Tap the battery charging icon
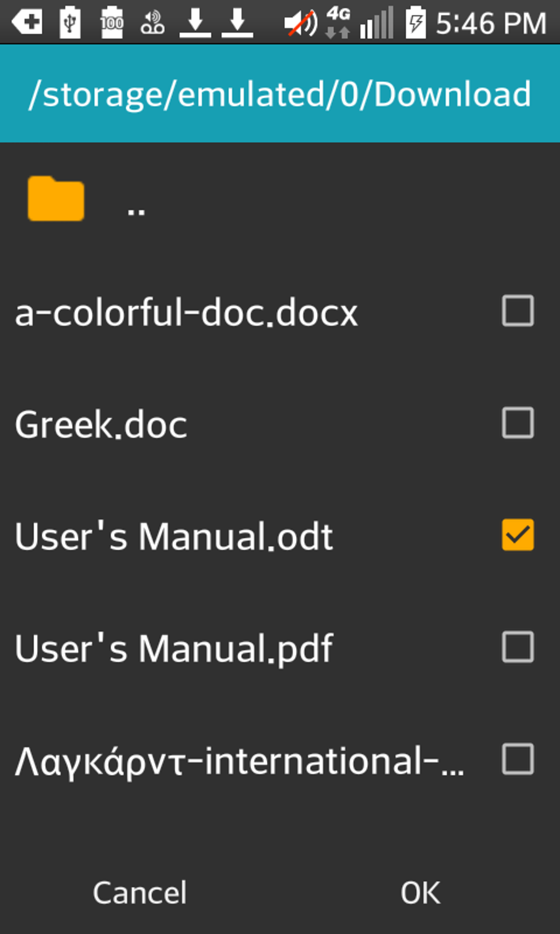 (x=416, y=23)
